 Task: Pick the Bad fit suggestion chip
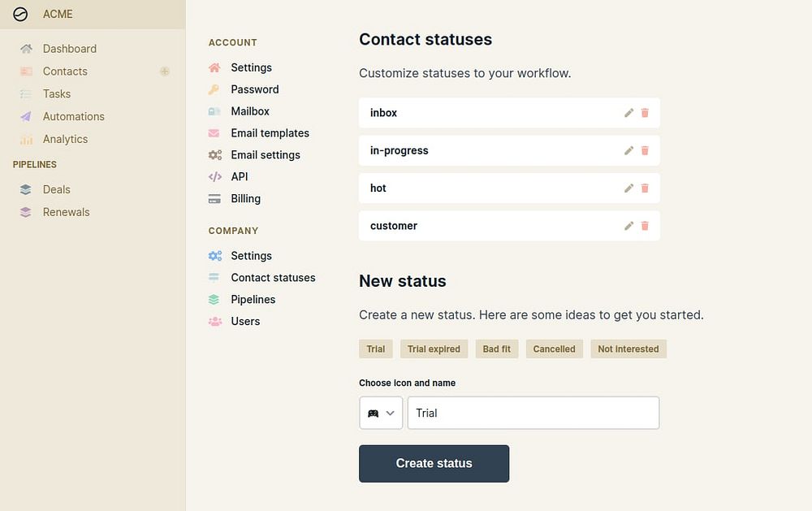497,349
